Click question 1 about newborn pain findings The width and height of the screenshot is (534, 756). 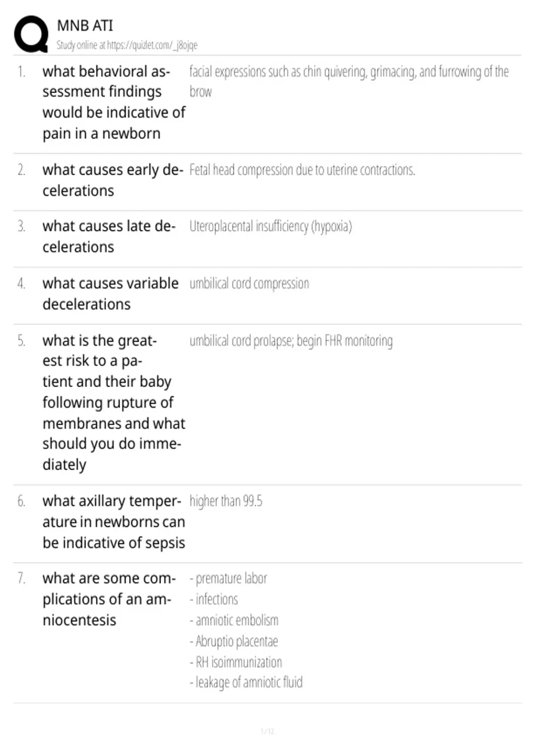[114, 102]
